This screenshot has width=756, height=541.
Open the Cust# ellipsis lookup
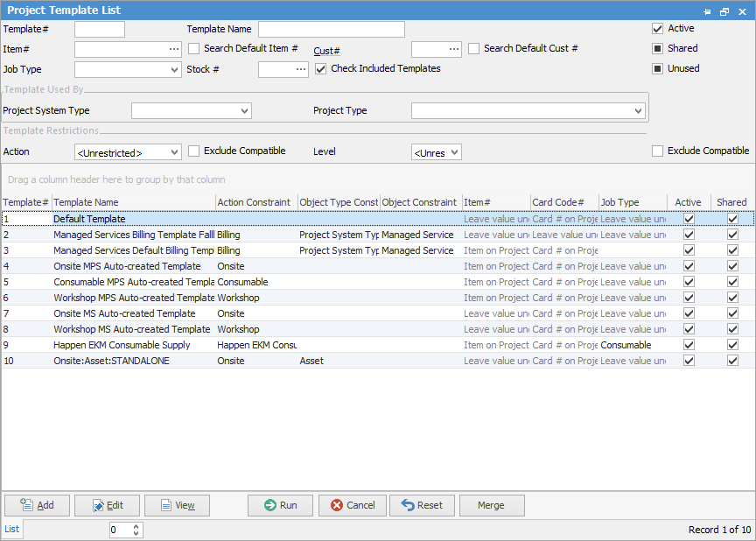tap(454, 49)
